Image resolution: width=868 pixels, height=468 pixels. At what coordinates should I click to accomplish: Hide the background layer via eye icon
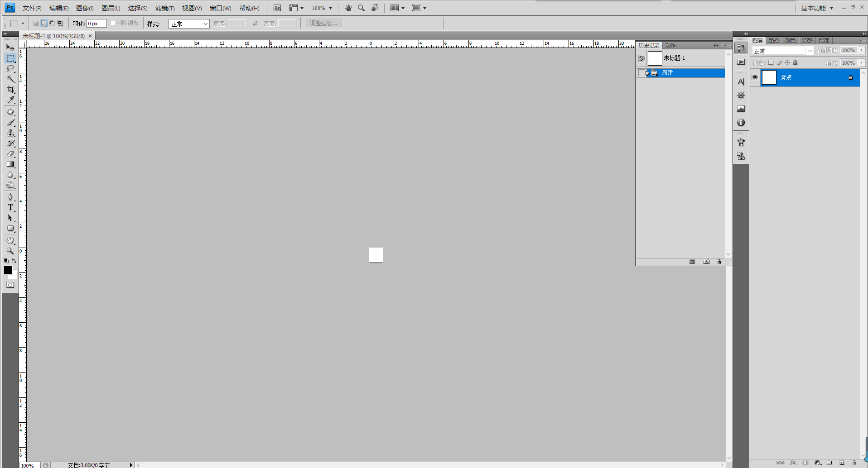[755, 77]
